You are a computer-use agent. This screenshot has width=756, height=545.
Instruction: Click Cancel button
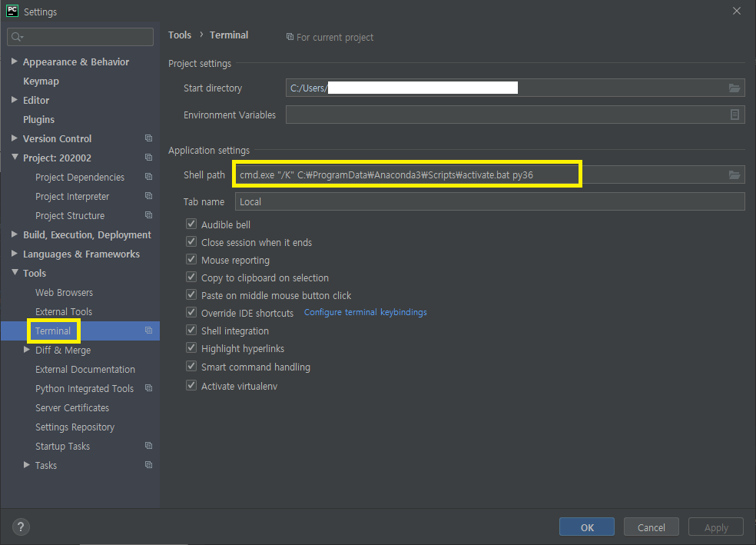[651, 527]
